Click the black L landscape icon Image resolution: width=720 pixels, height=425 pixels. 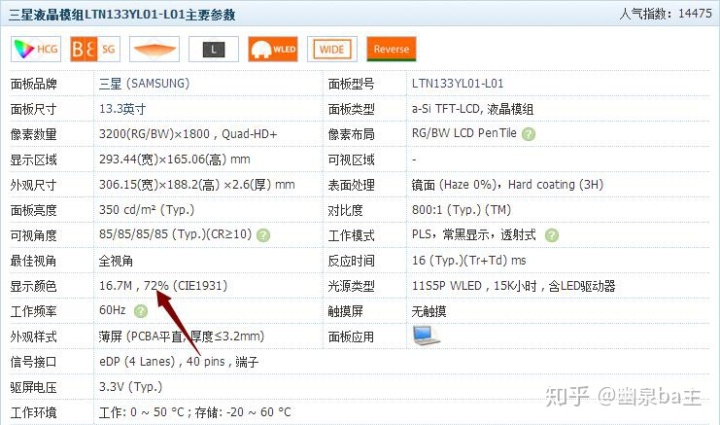click(x=214, y=49)
